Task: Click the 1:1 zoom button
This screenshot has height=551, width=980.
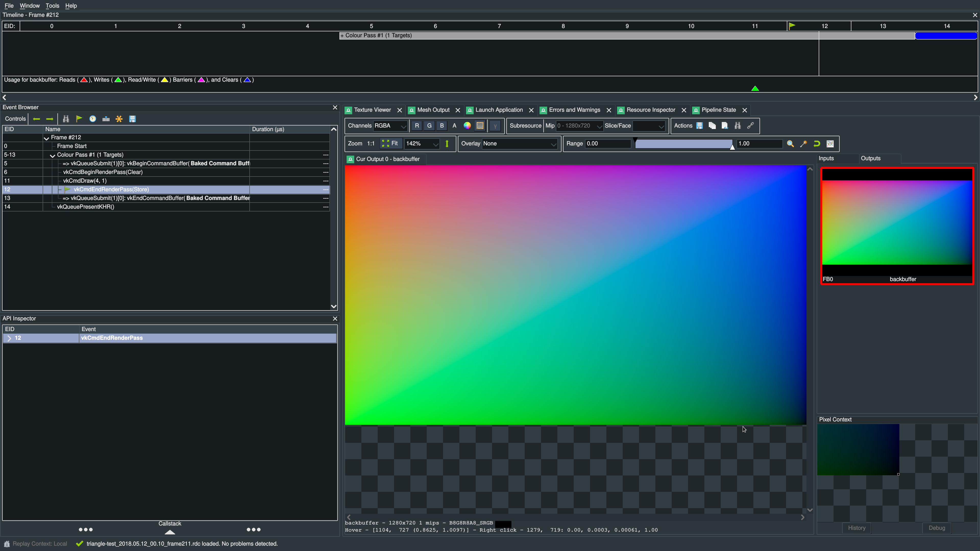Action: 371,144
